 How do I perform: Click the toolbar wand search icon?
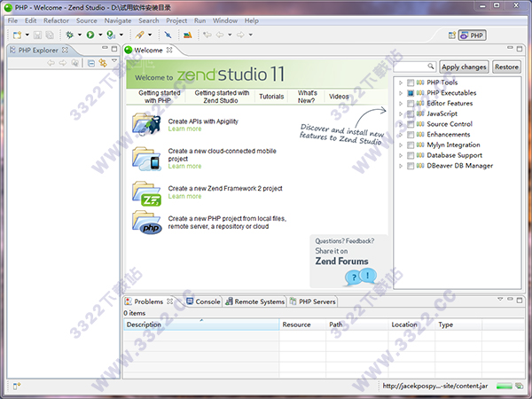(140, 35)
